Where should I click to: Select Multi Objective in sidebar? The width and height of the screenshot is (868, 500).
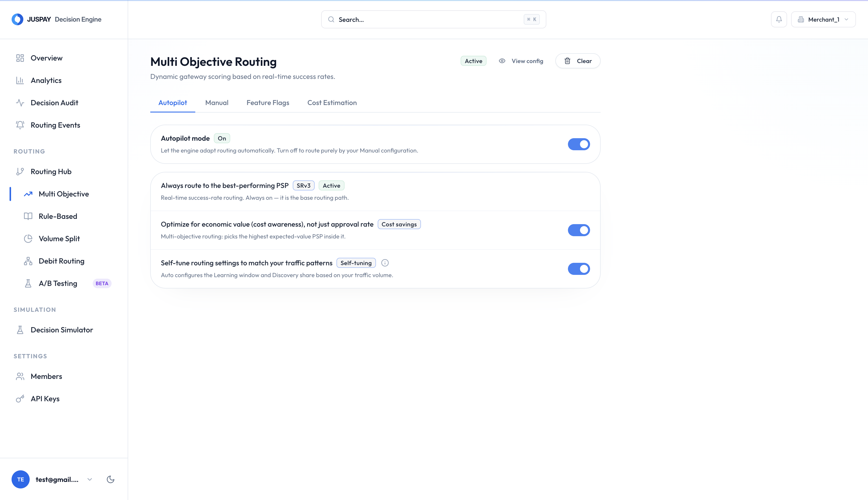64,194
